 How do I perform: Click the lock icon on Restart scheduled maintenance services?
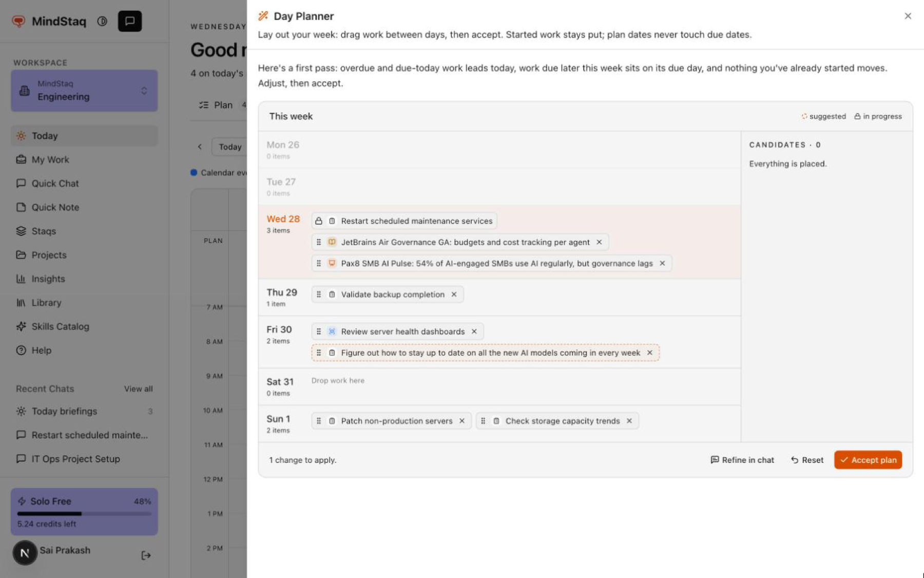click(319, 221)
